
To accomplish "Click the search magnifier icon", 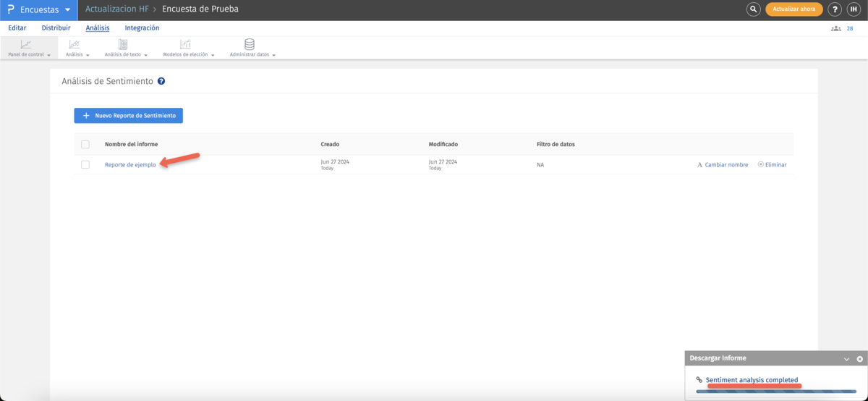I will [x=753, y=9].
